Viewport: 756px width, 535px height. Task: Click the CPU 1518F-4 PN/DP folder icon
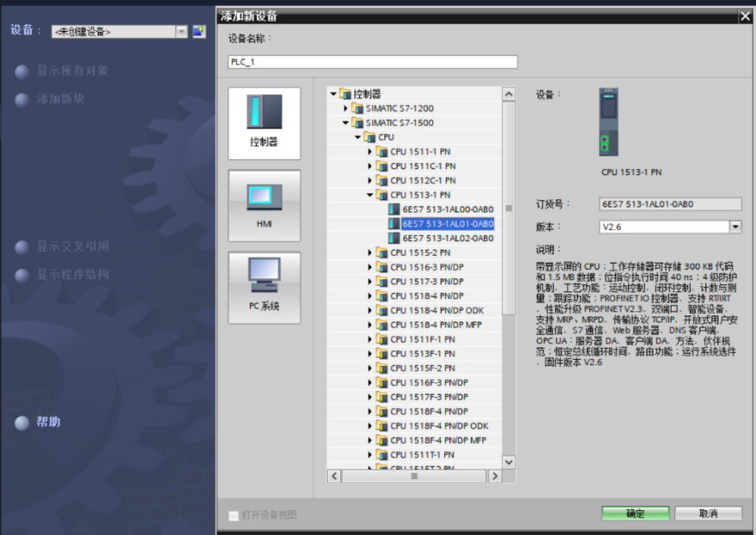tap(381, 412)
